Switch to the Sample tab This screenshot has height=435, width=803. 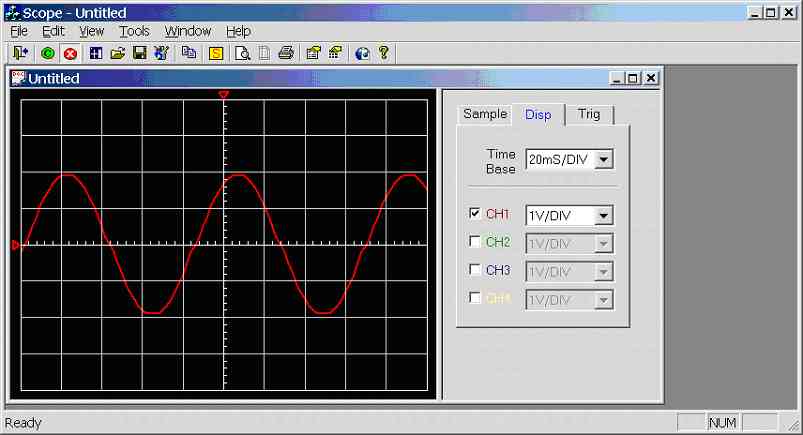point(485,114)
